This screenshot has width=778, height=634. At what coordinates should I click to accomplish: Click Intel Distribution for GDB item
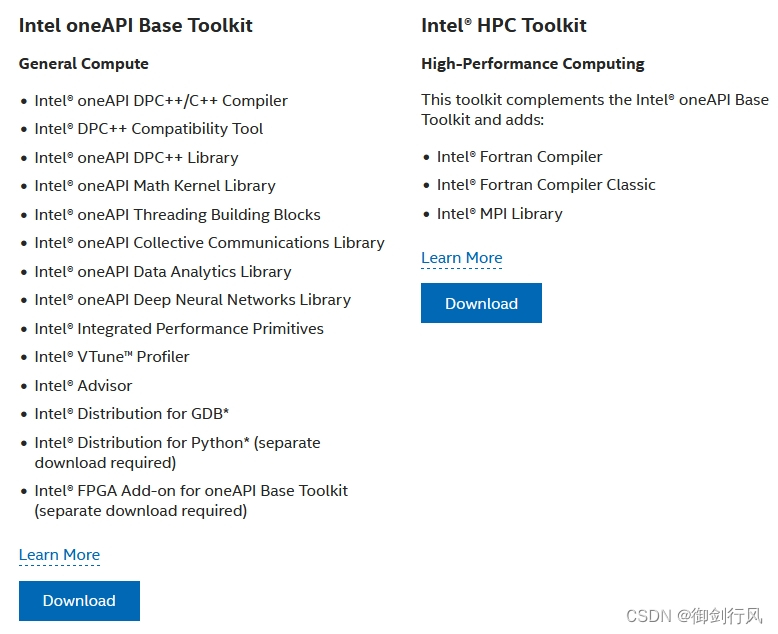click(131, 414)
